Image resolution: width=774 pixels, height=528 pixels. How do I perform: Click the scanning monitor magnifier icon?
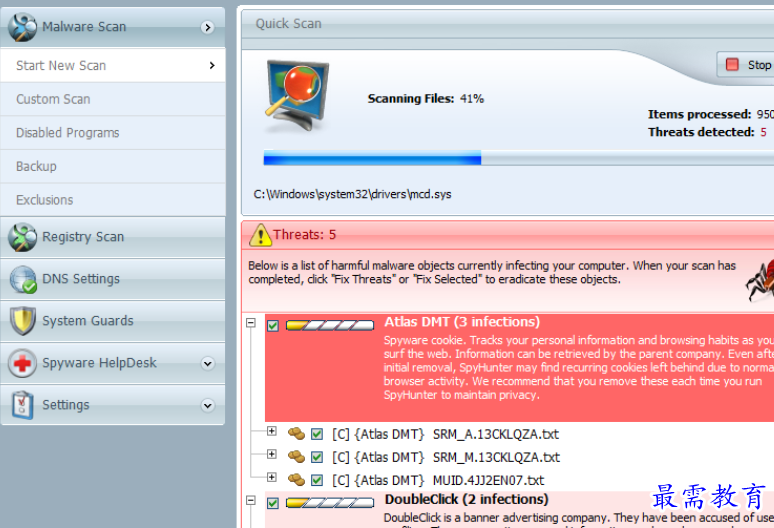(x=296, y=96)
